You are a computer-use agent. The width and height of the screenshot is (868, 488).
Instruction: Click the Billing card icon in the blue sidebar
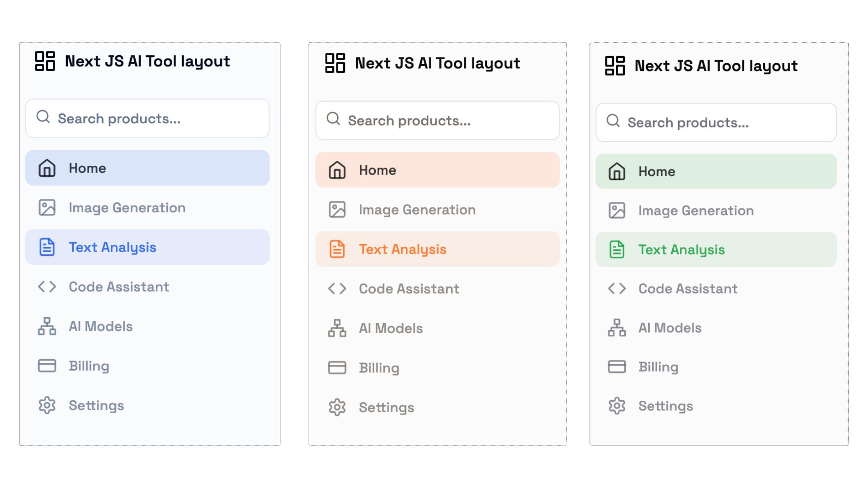47,366
